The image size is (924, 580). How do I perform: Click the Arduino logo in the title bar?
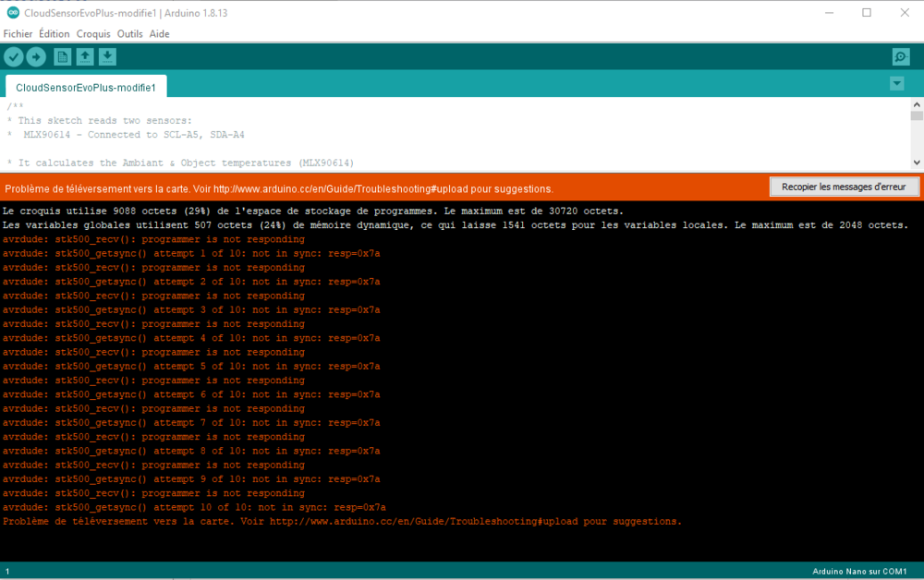[13, 12]
